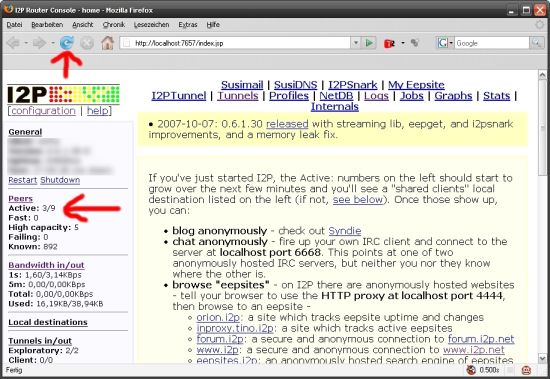The image size is (550, 379).
Task: Open the Logs link
Action: (376, 96)
